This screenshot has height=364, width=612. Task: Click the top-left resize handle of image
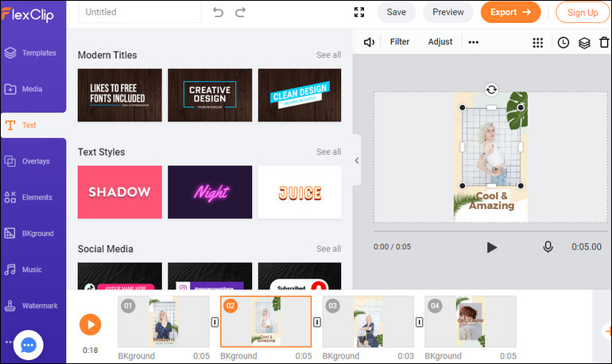point(462,107)
